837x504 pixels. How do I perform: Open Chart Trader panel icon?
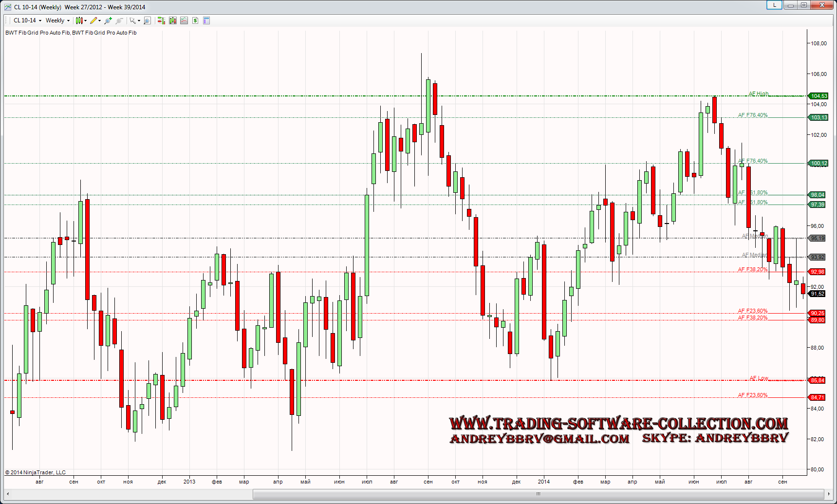[x=161, y=20]
